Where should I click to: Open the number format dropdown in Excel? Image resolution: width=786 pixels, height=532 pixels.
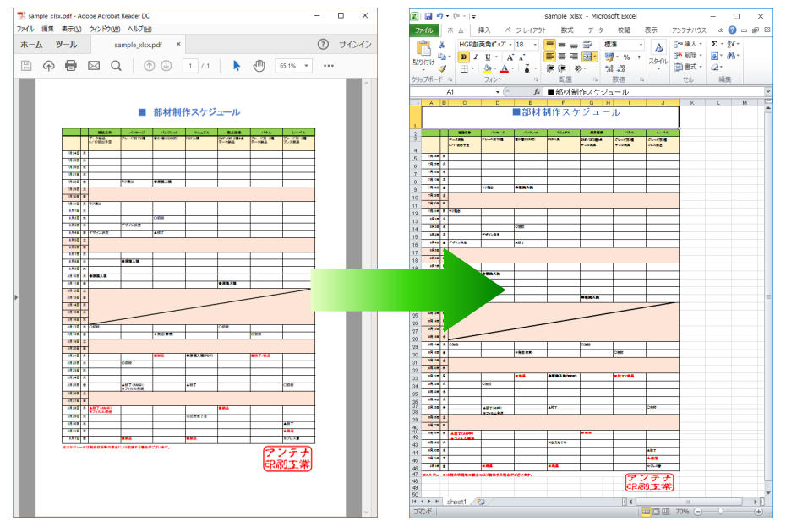click(641, 45)
